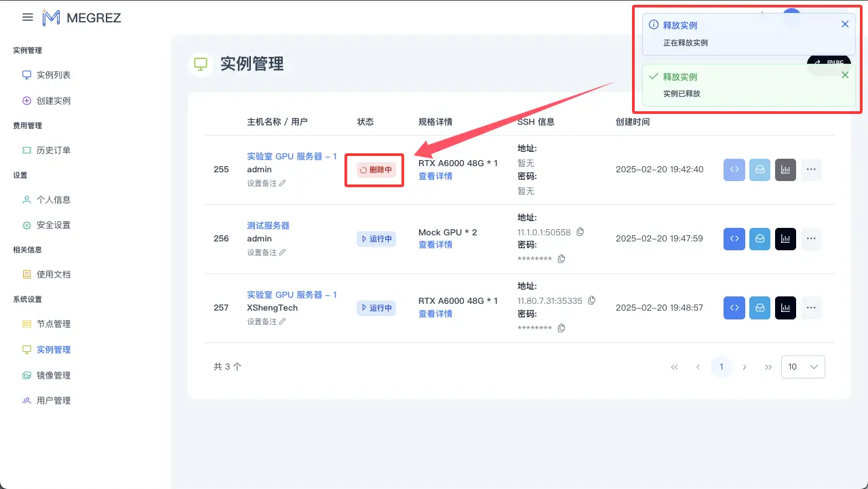Open the ellipsis actions menu for instance 255
This screenshot has width=868, height=489.
pos(811,170)
